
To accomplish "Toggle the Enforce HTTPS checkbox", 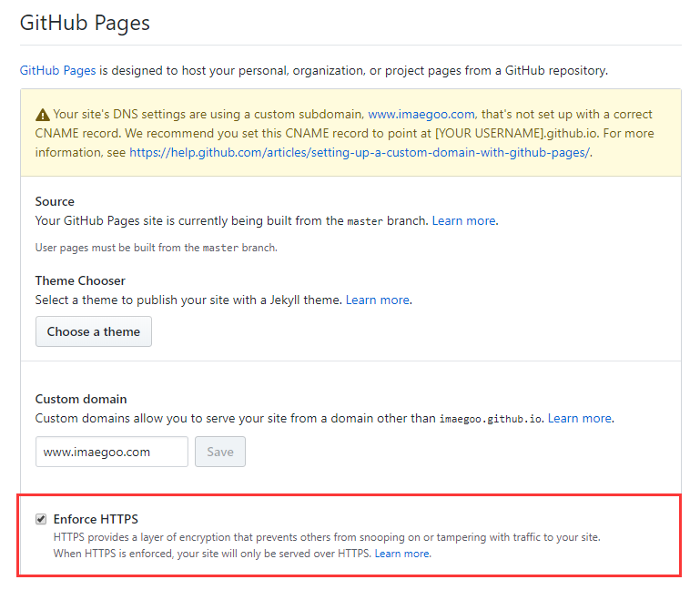I will (x=41, y=519).
